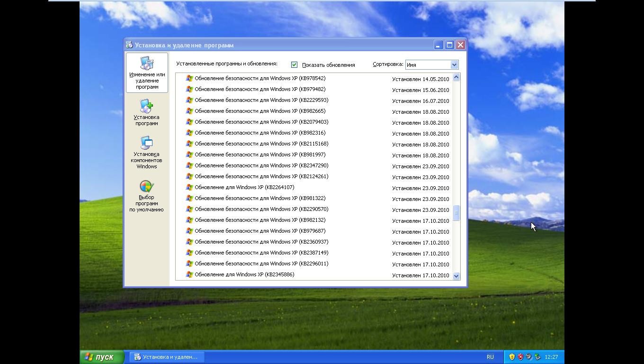Toggle the Показать обновления checkbox
This screenshot has width=644, height=364.
(x=294, y=64)
